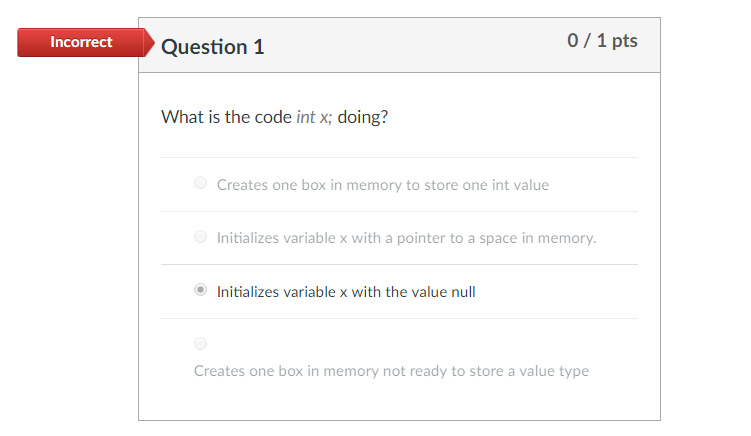Click the word 'pts' in the score
The height and width of the screenshot is (436, 751).
pos(625,42)
